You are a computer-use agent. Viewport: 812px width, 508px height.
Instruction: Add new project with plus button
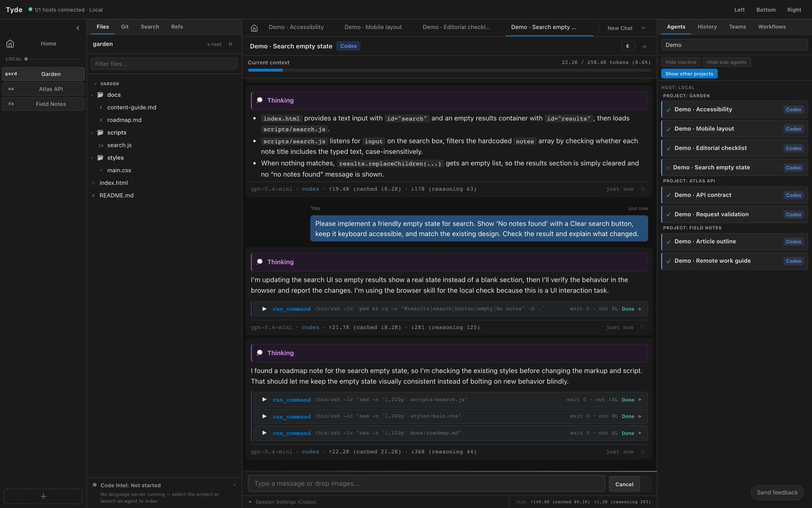43,496
